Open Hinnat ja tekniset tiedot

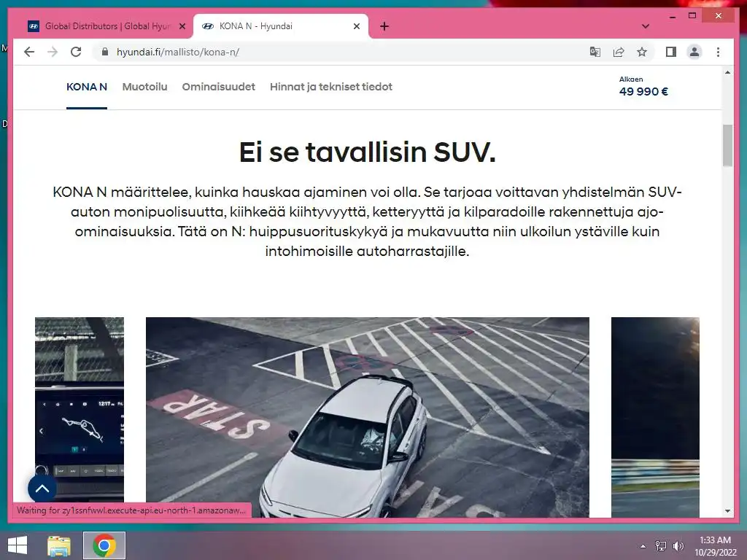(x=331, y=87)
